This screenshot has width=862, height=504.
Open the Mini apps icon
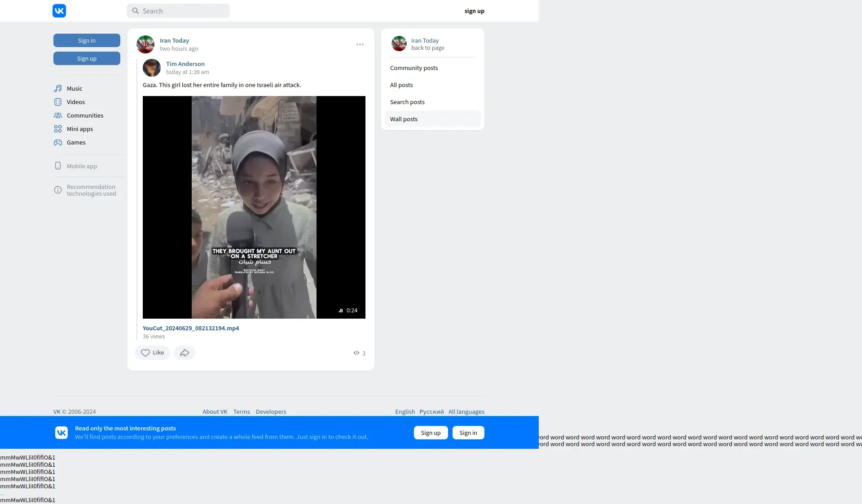(x=58, y=129)
